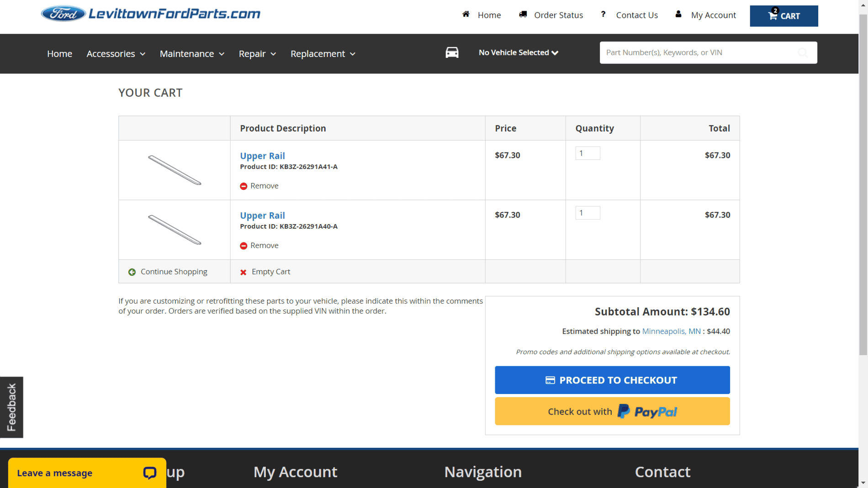Image resolution: width=868 pixels, height=488 pixels.
Task: Click the search magnifier icon
Action: point(803,52)
